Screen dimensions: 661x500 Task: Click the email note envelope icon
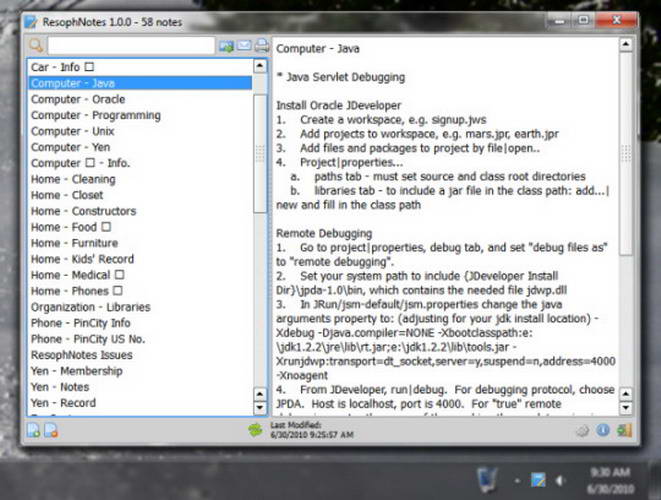coord(244,45)
